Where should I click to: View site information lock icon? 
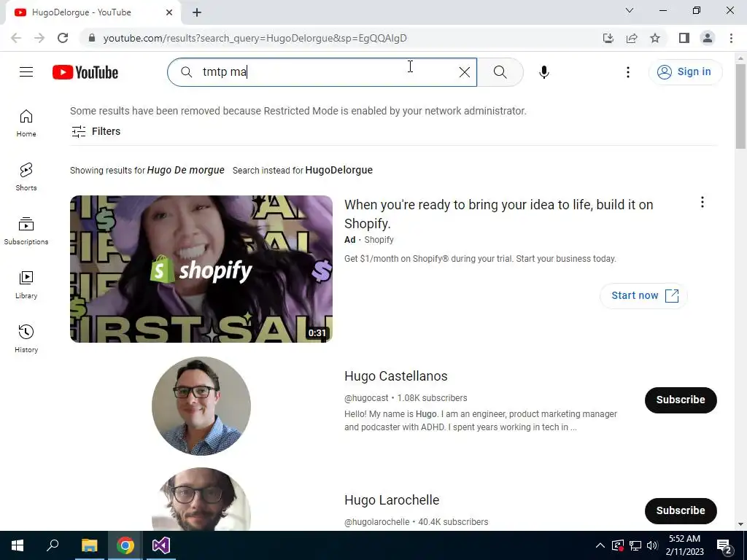coord(92,38)
